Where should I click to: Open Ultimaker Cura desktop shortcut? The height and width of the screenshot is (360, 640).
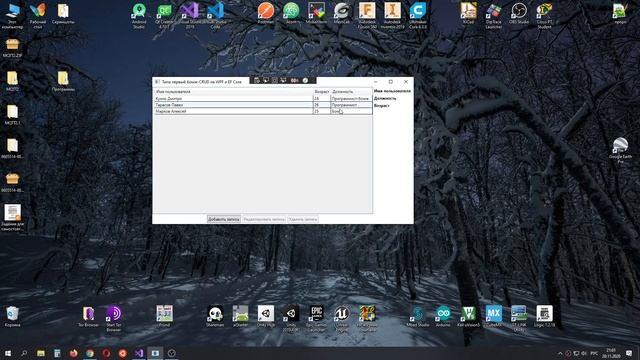(418, 16)
